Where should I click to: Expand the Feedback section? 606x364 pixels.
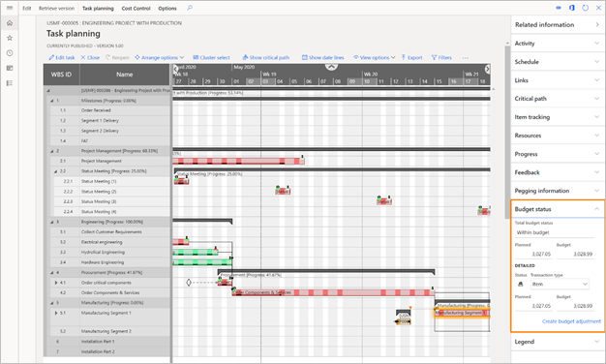[x=557, y=172]
